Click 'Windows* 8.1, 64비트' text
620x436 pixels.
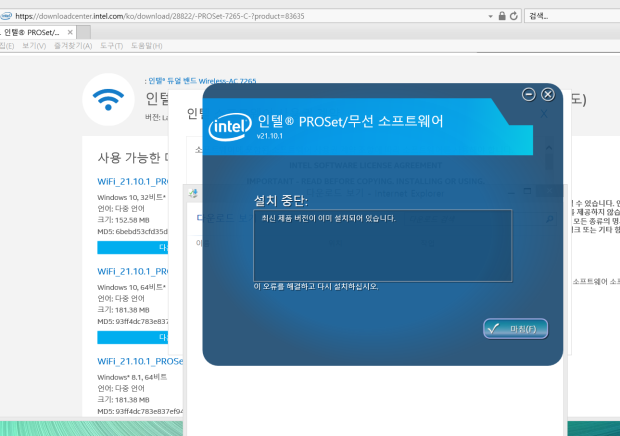(x=132, y=377)
